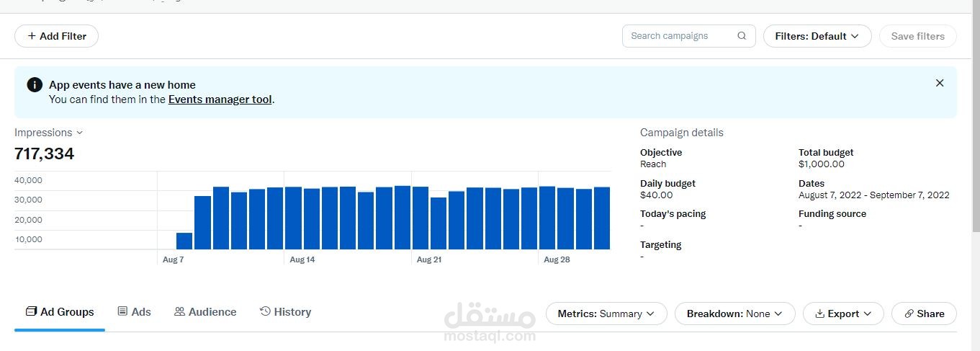Click the first Aug 7 impressions bar
This screenshot has height=351, width=980.
point(184,241)
